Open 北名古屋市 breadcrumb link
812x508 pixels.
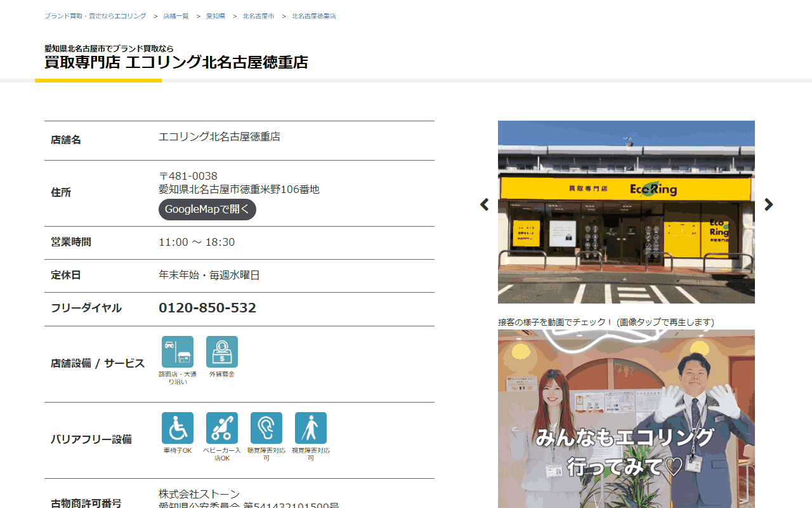pyautogui.click(x=258, y=16)
